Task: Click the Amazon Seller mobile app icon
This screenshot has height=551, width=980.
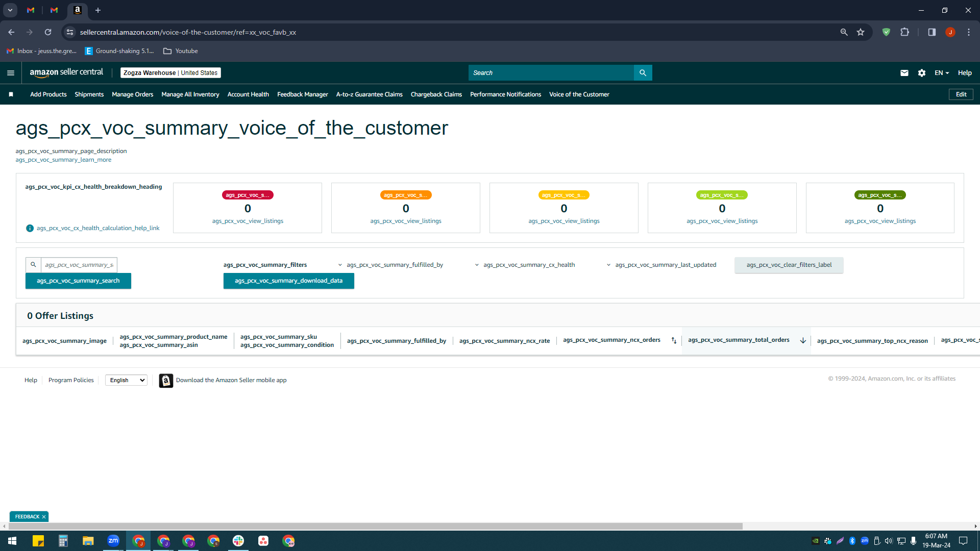Action: 166,381
